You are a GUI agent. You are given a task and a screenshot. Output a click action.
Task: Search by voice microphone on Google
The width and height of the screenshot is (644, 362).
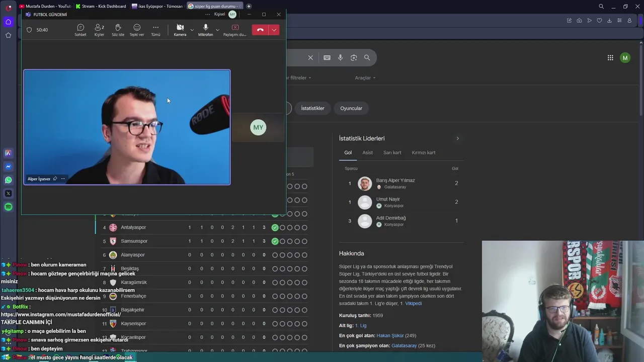pos(340,57)
